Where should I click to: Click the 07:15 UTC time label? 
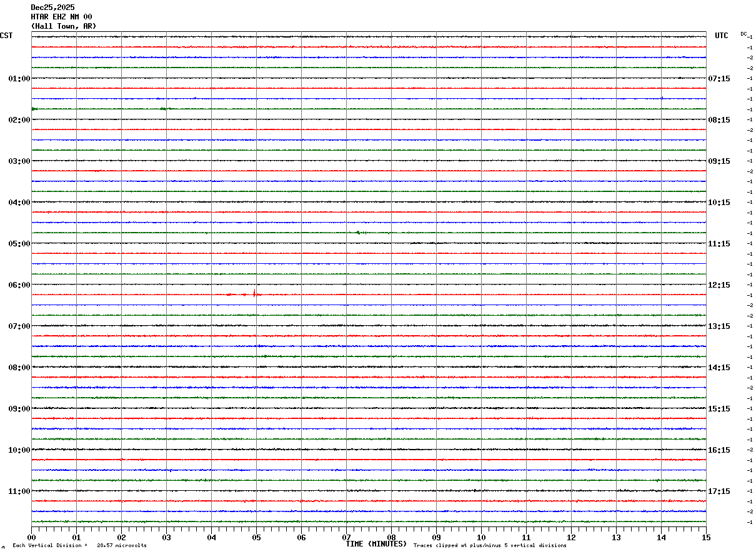tap(719, 78)
